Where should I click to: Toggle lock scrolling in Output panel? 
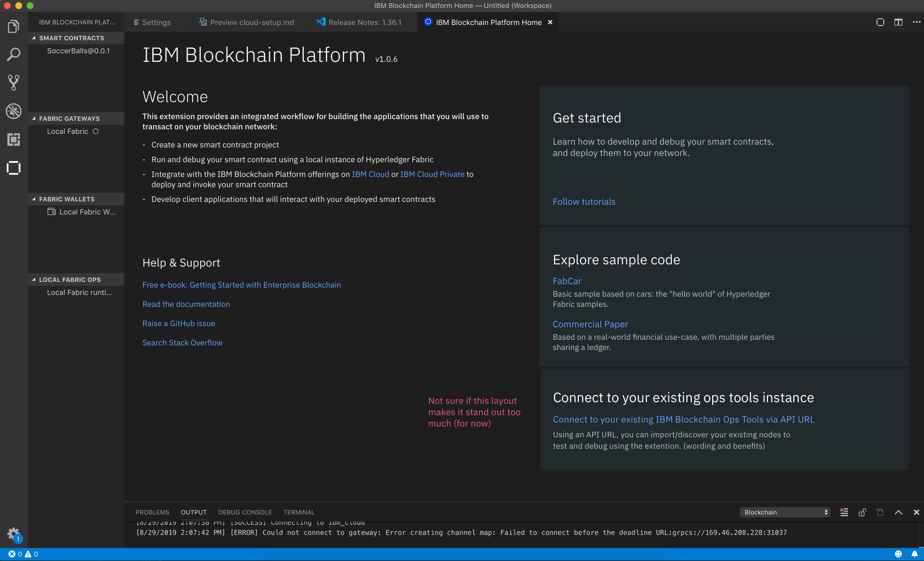pyautogui.click(x=862, y=512)
